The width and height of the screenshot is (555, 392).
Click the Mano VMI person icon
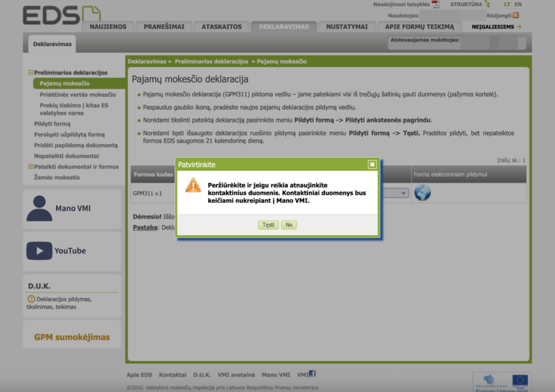pos(39,208)
